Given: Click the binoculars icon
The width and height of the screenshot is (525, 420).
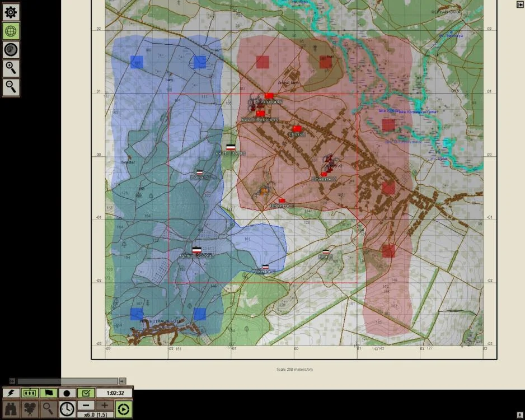Looking at the screenshot, I should pos(11,409).
